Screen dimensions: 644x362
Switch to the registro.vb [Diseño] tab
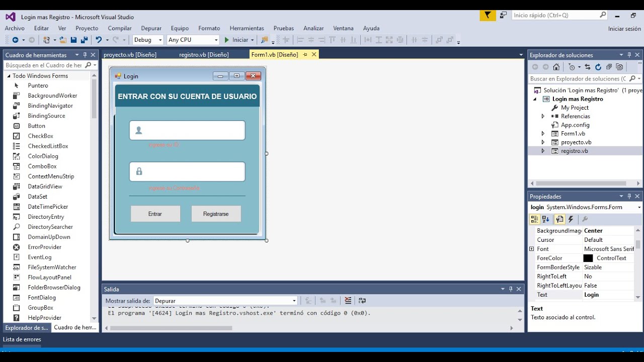(x=204, y=54)
